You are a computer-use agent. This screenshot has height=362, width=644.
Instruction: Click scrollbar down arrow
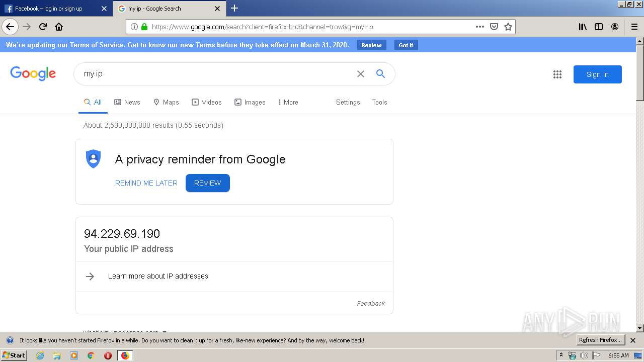coord(640,328)
